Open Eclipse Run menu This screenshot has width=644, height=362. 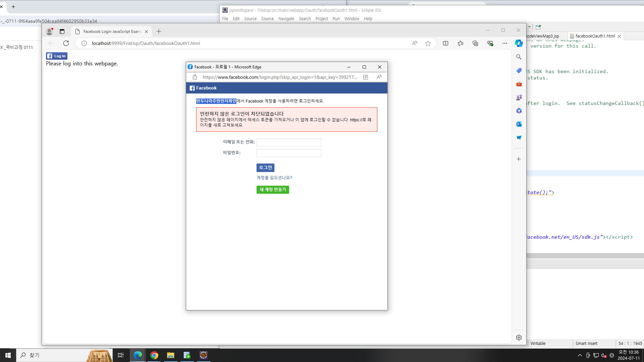tap(336, 19)
